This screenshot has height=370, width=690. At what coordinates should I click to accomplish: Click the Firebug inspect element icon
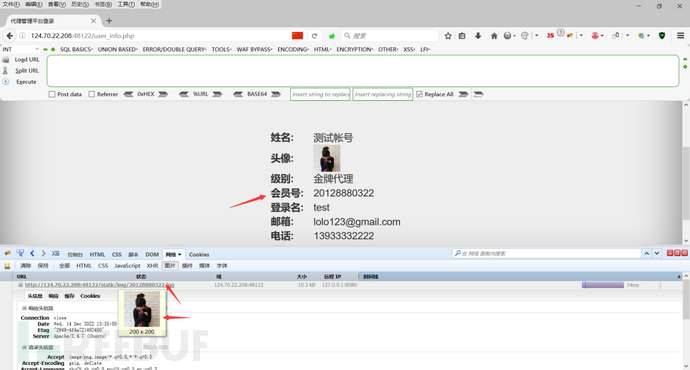[x=20, y=253]
